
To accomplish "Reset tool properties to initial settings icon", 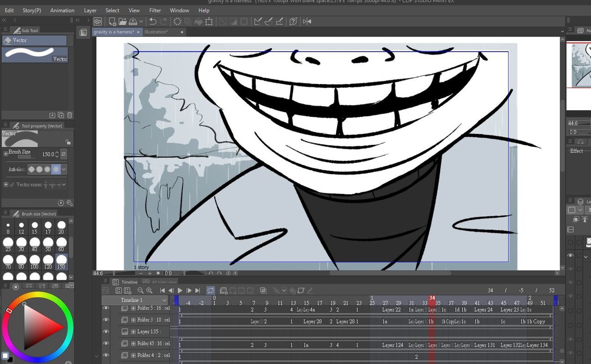I will coord(61,203).
